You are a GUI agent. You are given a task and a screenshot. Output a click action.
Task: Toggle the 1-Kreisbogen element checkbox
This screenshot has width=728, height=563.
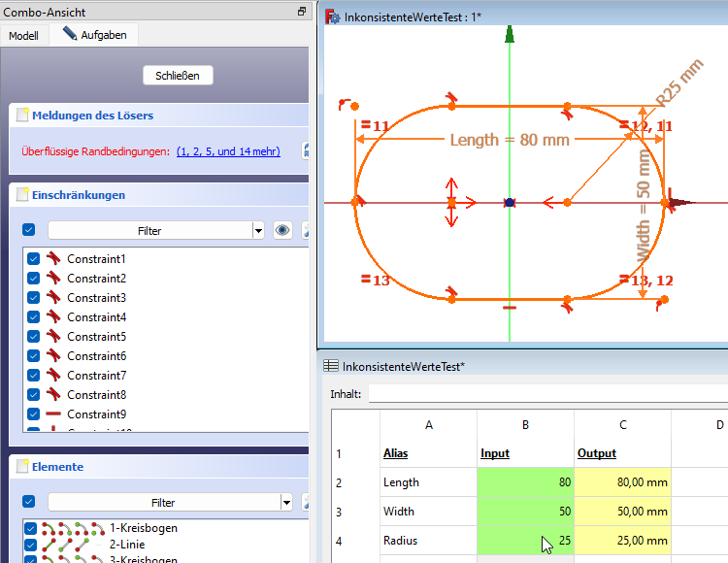[x=34, y=528]
